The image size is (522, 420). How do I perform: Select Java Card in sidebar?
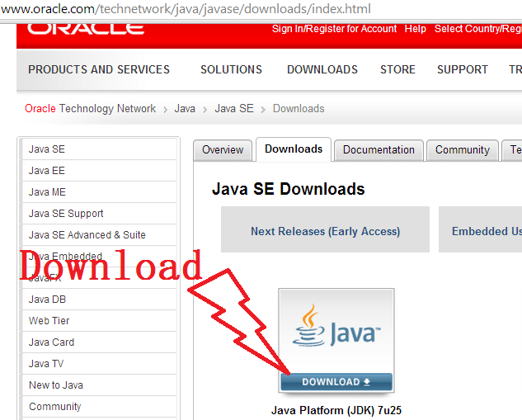tap(99, 342)
